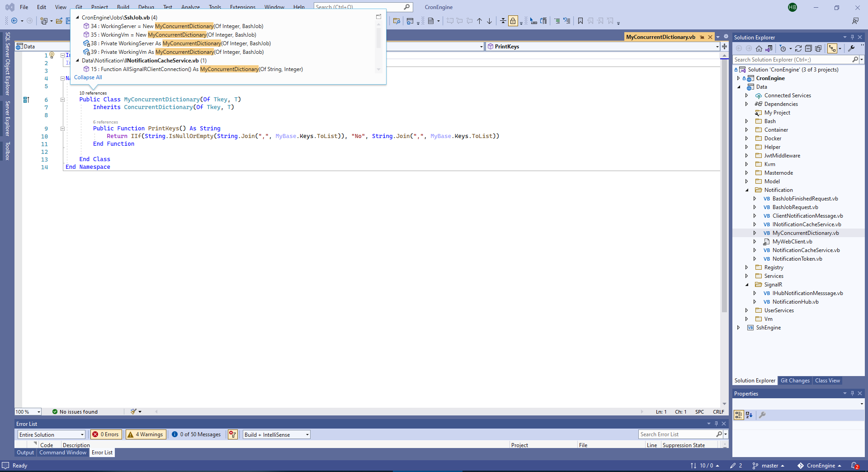Screen dimensions: 868x472
Task: Toggle the 0 of 50 Messages filter
Action: pos(196,434)
